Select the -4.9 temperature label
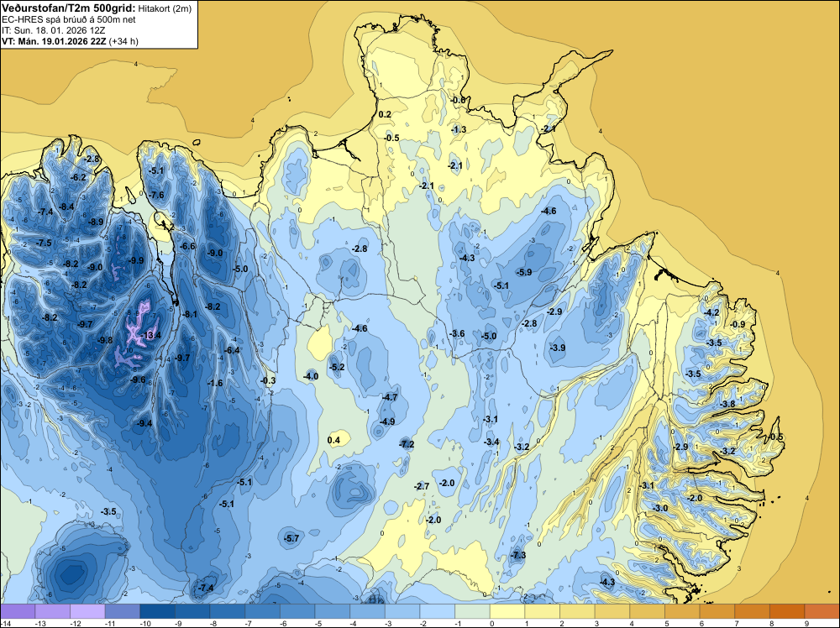840x628 pixels. point(387,421)
